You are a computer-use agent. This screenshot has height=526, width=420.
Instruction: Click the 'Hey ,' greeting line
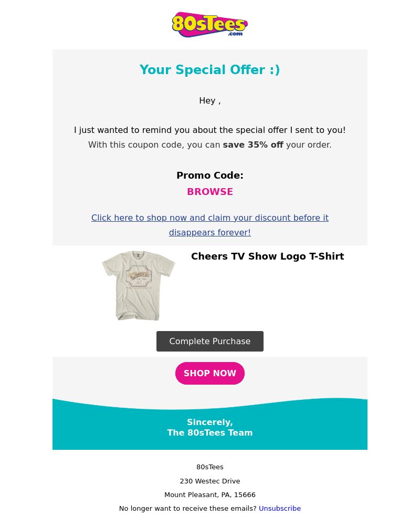210,101
